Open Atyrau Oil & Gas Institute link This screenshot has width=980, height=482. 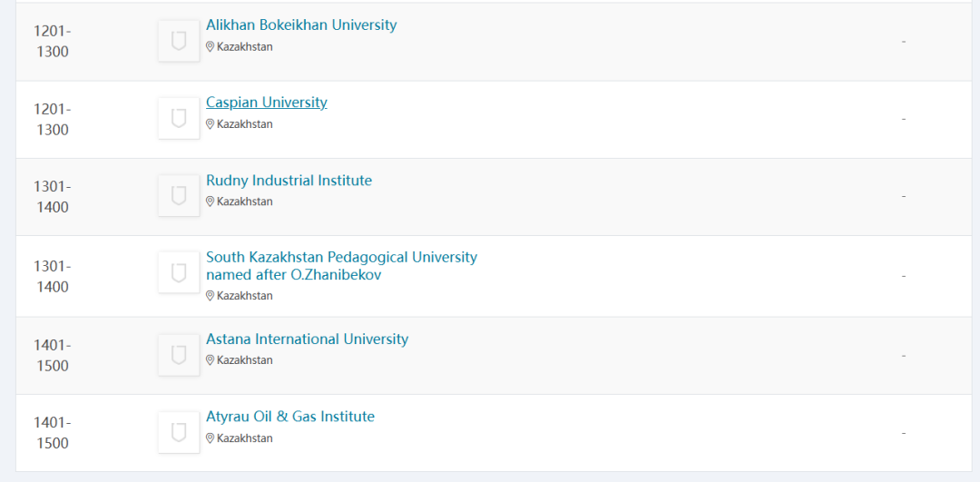(x=290, y=417)
